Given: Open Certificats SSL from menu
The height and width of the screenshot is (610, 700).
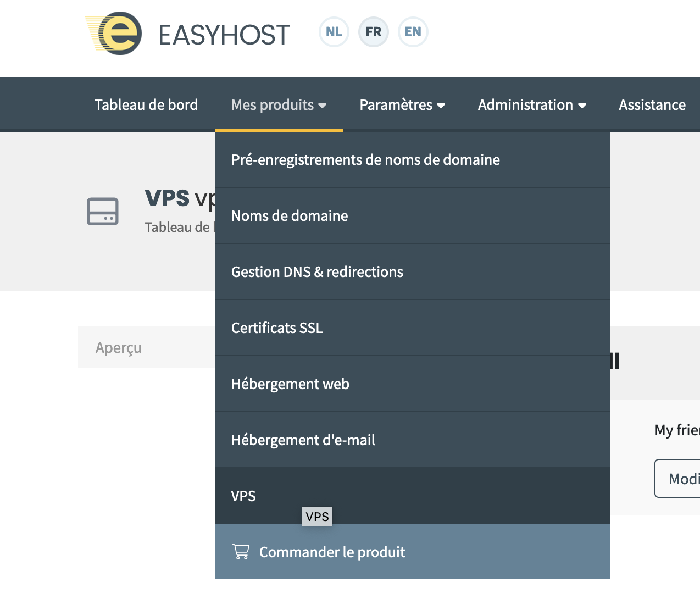Looking at the screenshot, I should pos(277,328).
